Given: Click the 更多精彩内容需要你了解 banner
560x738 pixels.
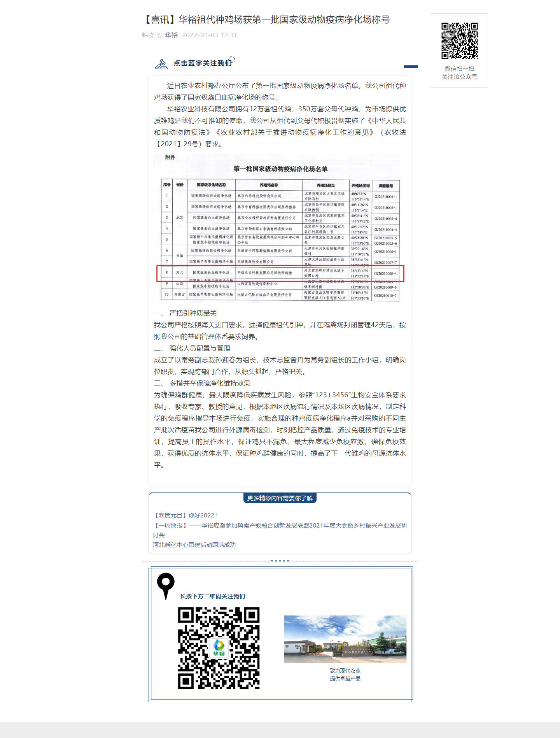Looking at the screenshot, I should coord(280,498).
